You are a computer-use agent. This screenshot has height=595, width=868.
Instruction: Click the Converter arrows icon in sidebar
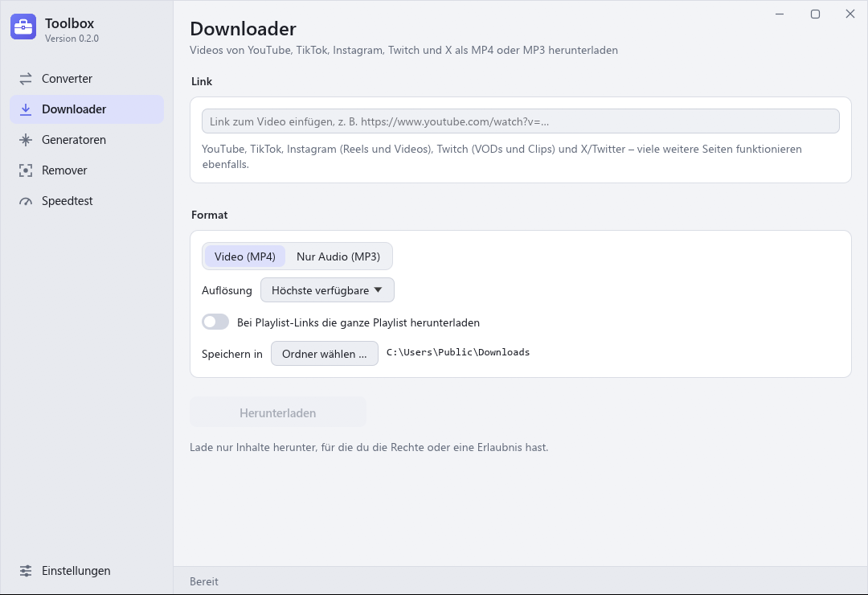click(26, 79)
